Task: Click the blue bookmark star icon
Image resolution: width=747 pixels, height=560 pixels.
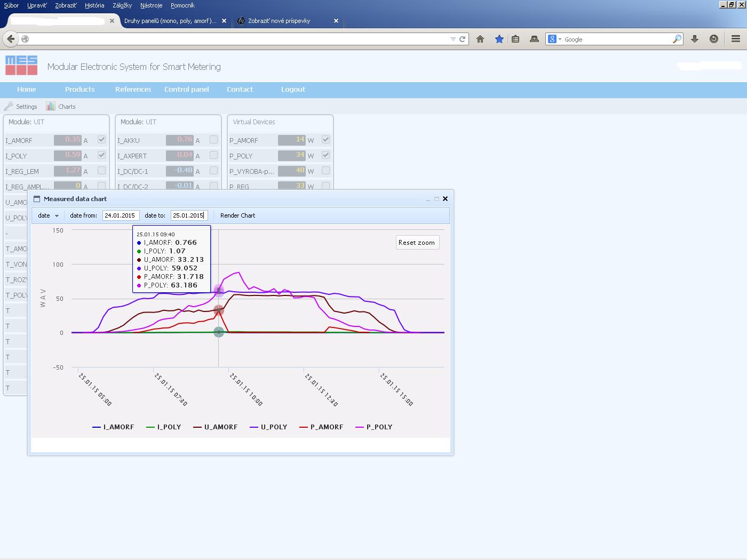Action: coord(499,39)
